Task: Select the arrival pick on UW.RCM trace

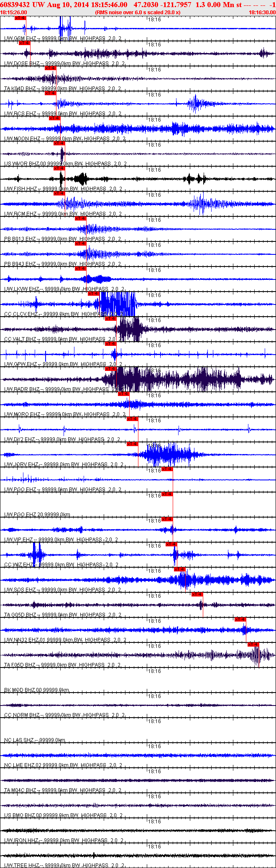Action: (59, 193)
